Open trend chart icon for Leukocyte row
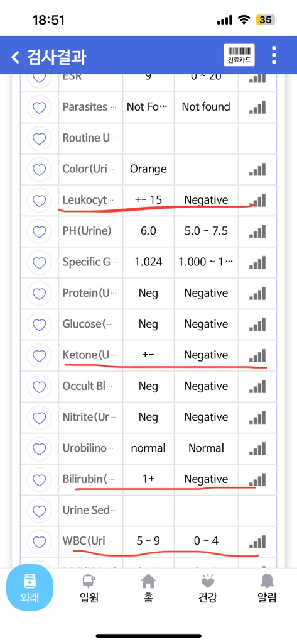The height and width of the screenshot is (644, 297). pyautogui.click(x=257, y=201)
